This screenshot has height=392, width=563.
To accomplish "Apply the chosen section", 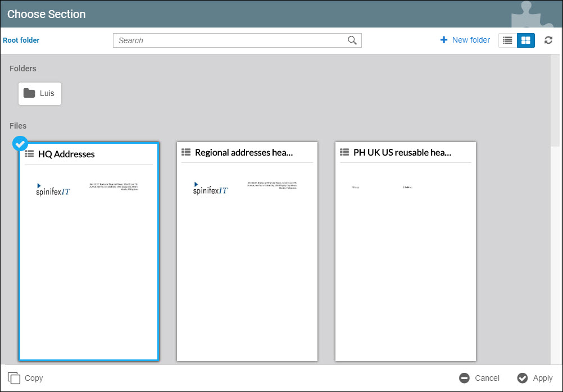I will pyautogui.click(x=535, y=379).
